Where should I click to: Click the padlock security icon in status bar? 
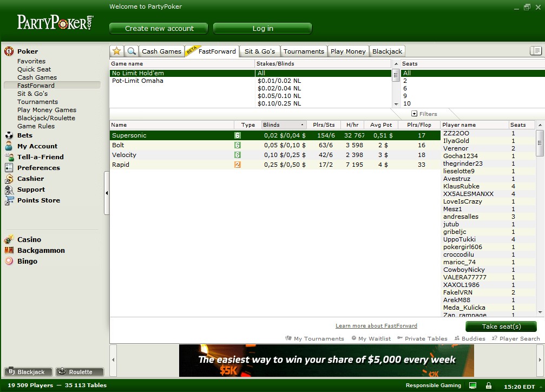click(x=489, y=386)
